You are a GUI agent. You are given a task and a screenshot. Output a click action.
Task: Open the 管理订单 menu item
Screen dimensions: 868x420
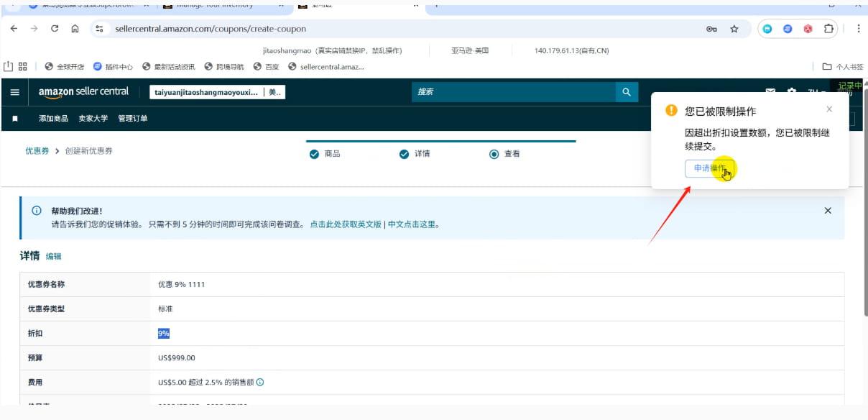coord(133,118)
